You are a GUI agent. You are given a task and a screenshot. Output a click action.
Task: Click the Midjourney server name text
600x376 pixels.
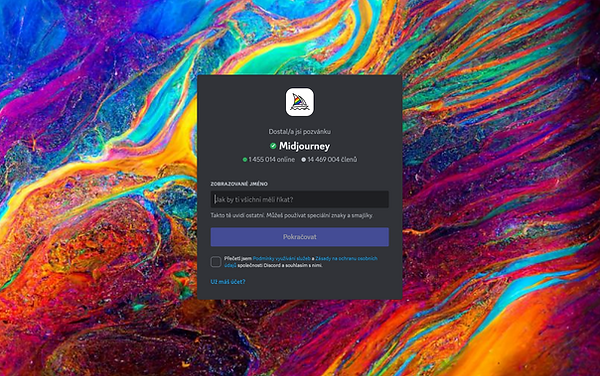point(304,146)
